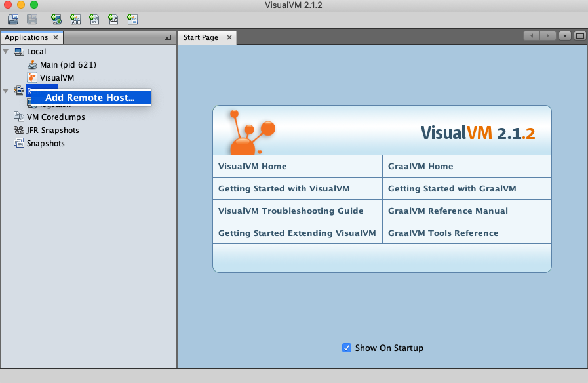Viewport: 588px width, 383px height.
Task: Select the Local tree label
Action: (x=36, y=51)
